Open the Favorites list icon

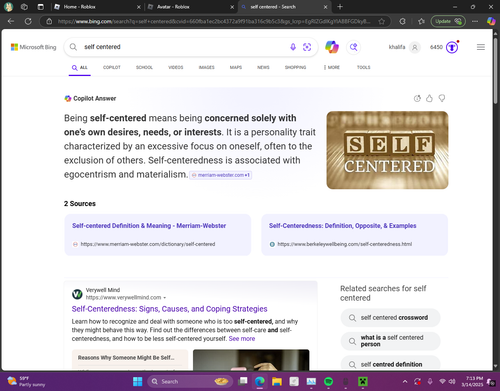click(x=422, y=21)
